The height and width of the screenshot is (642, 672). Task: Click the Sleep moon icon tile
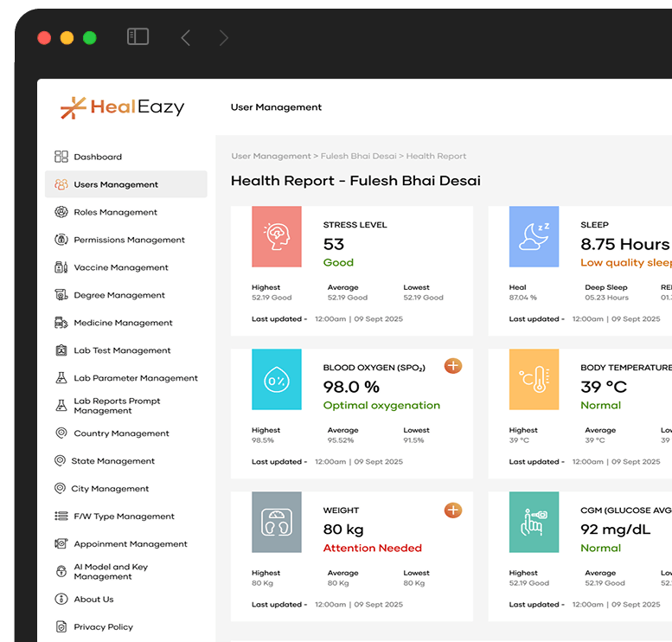[534, 236]
